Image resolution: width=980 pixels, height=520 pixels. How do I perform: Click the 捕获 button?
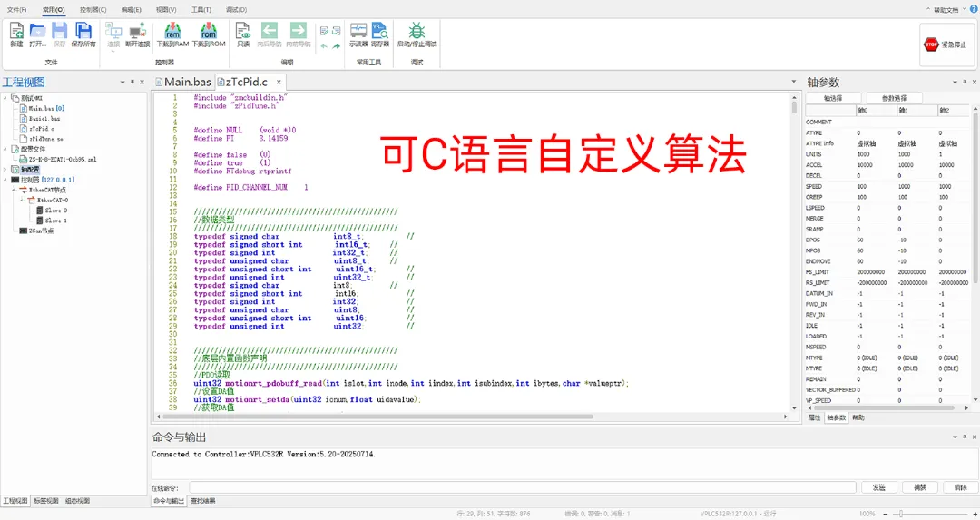point(920,487)
